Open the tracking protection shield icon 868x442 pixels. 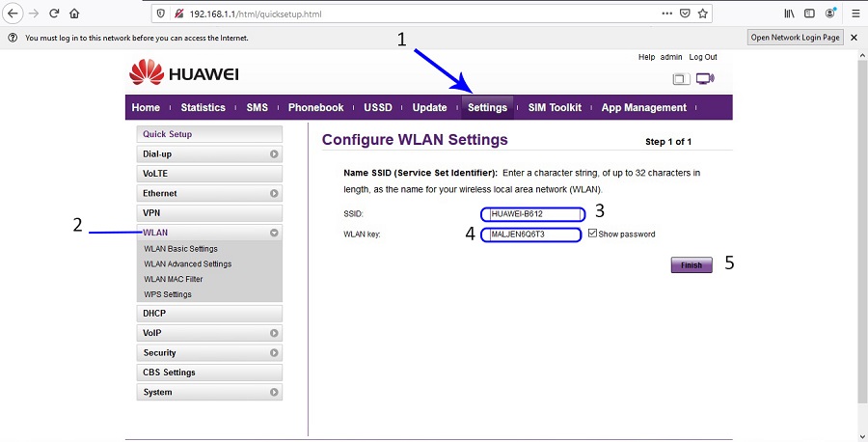click(161, 14)
